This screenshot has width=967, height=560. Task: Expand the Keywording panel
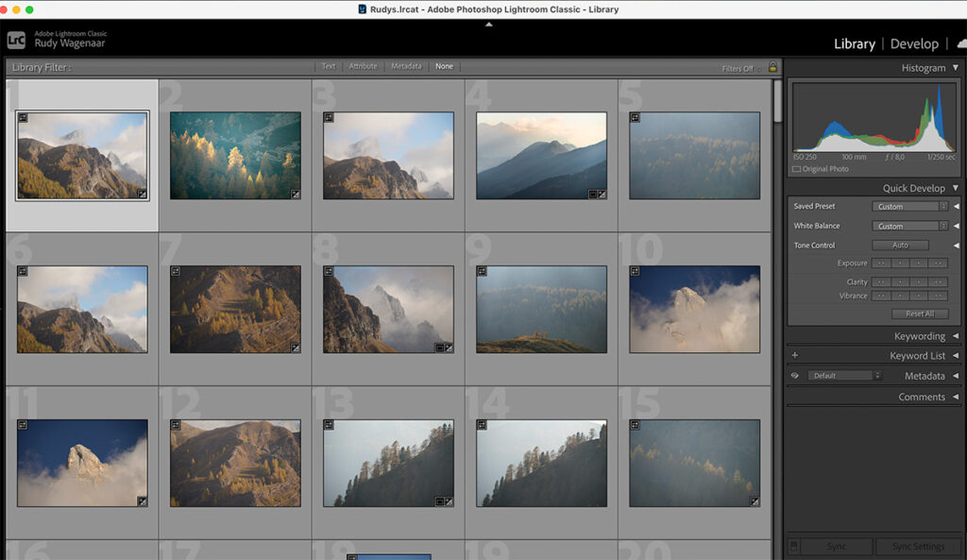[956, 336]
